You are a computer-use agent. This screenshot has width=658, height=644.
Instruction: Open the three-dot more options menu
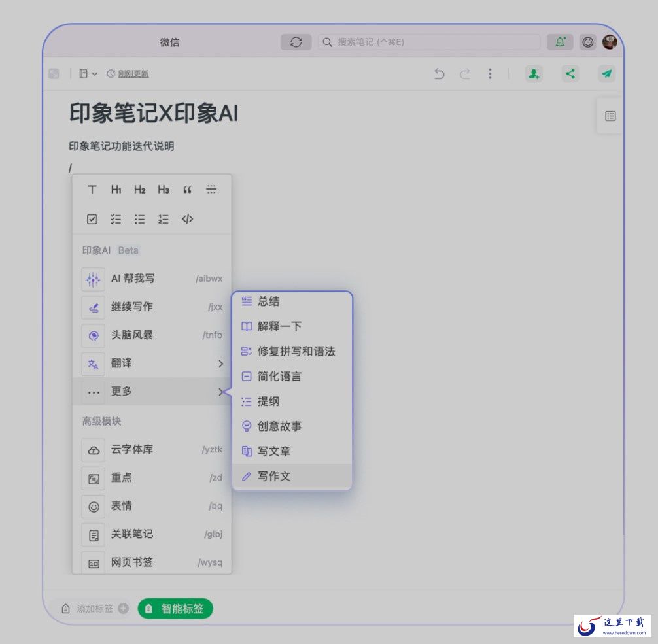click(x=490, y=74)
